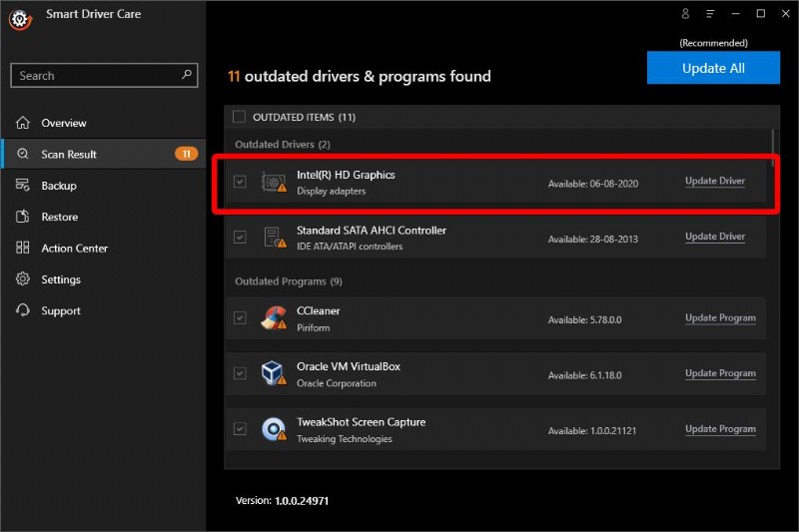
Task: Click the Available: 1.0.0.21121 version text
Action: pos(591,431)
